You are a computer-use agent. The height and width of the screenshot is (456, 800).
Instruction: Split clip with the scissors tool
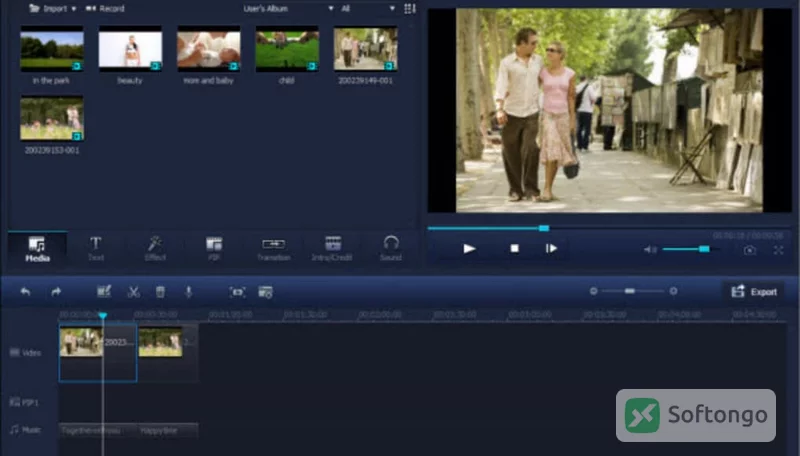134,292
